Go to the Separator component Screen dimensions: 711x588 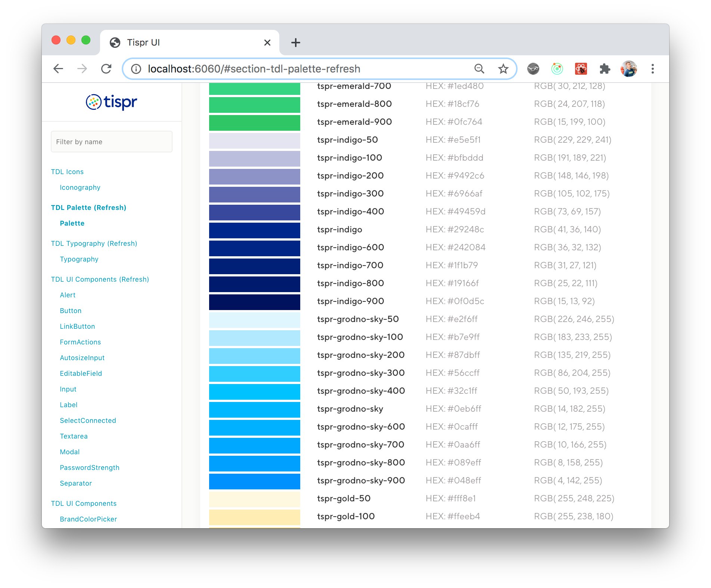[76, 483]
